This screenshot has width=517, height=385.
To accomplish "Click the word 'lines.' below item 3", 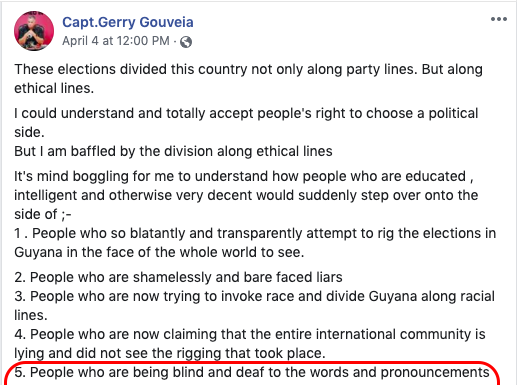I will coord(31,315).
